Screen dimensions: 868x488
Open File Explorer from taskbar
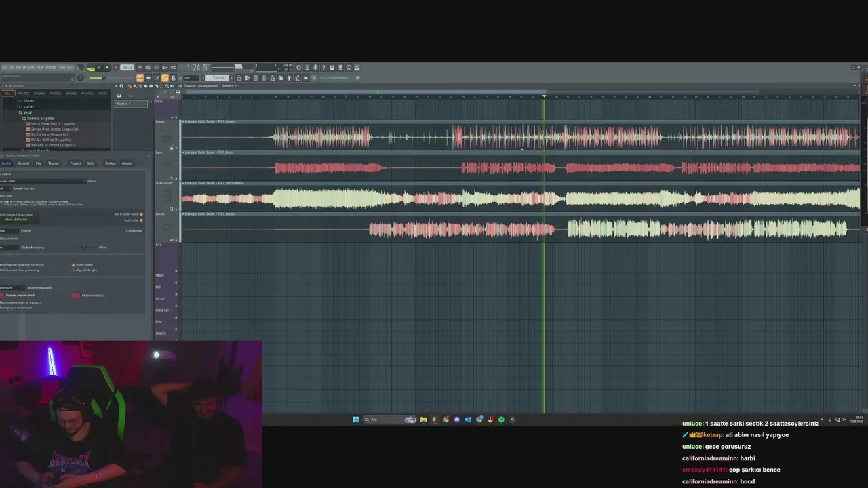(423, 420)
